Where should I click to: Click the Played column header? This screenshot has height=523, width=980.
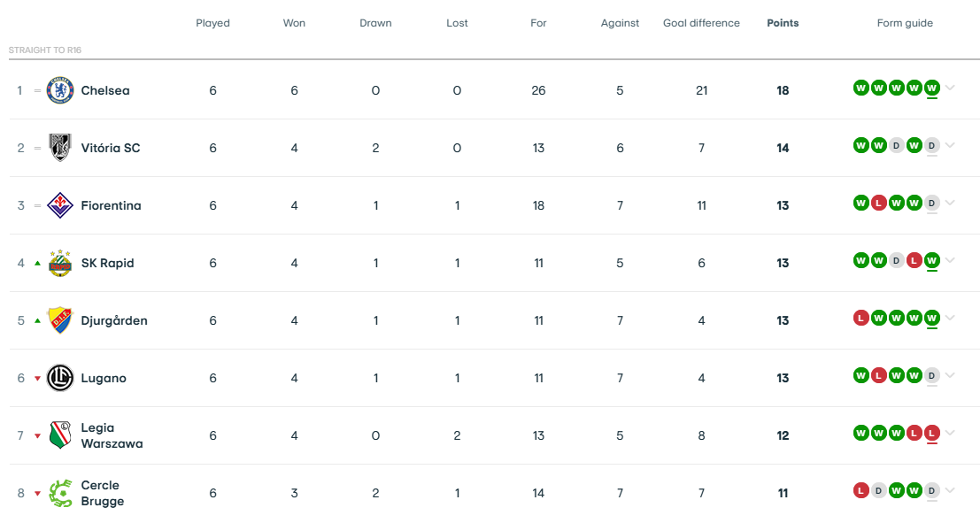(x=213, y=23)
